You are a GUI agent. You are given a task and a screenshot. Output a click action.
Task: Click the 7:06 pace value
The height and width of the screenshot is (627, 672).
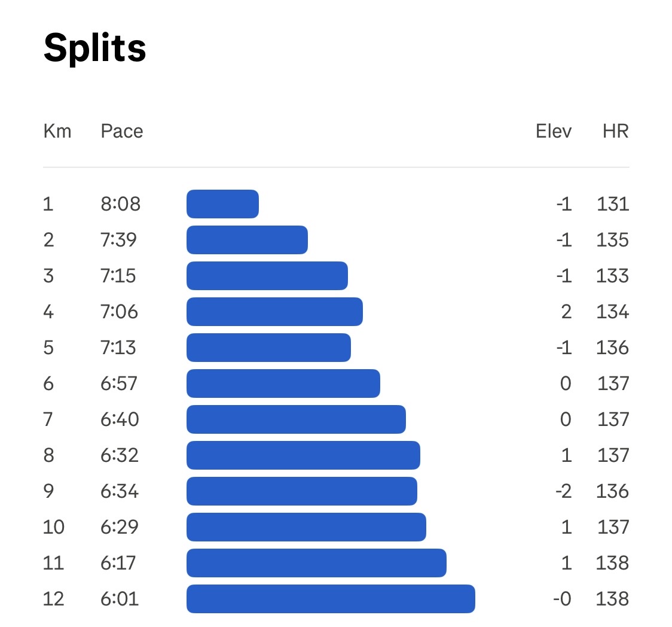119,312
